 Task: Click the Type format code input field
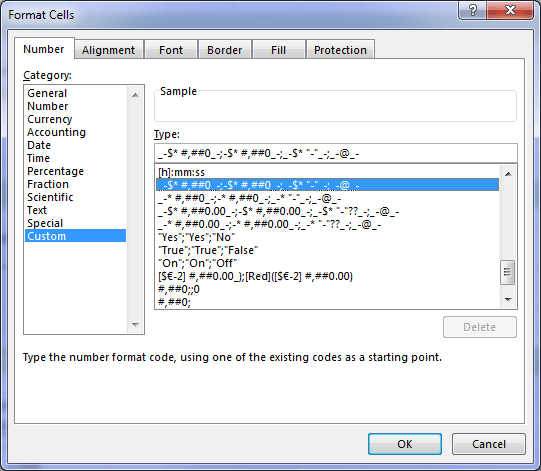click(336, 153)
